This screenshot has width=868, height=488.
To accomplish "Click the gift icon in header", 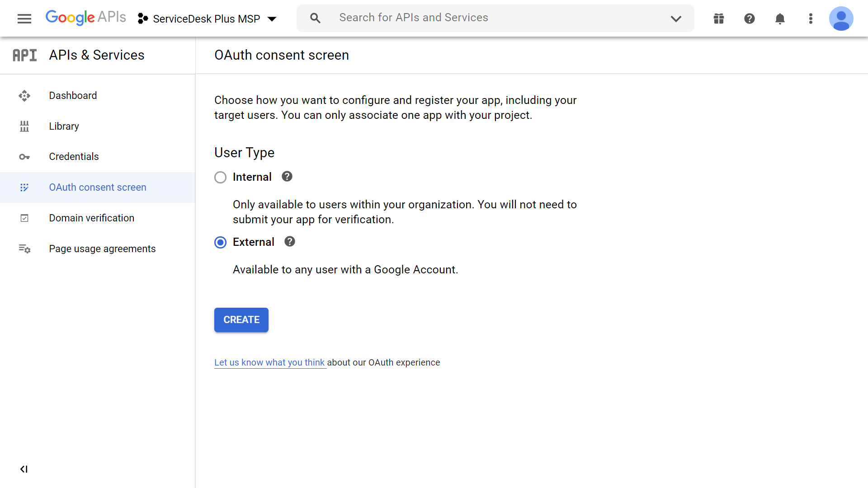I will pyautogui.click(x=719, y=19).
